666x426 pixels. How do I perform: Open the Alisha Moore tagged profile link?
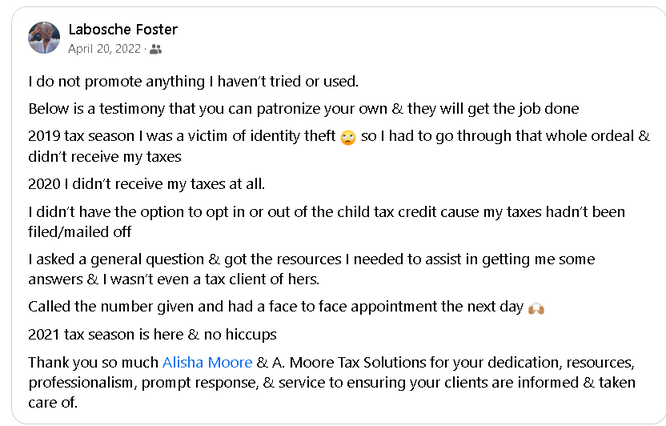point(207,361)
